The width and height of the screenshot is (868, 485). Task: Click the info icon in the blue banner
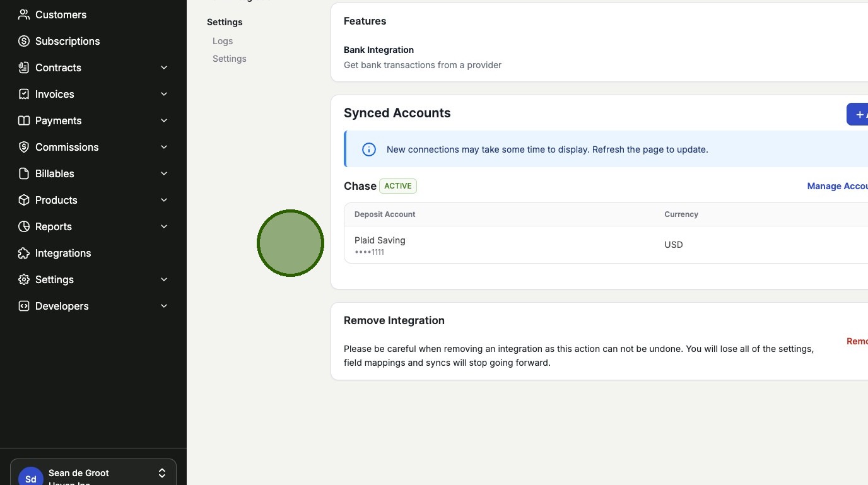[x=369, y=149]
